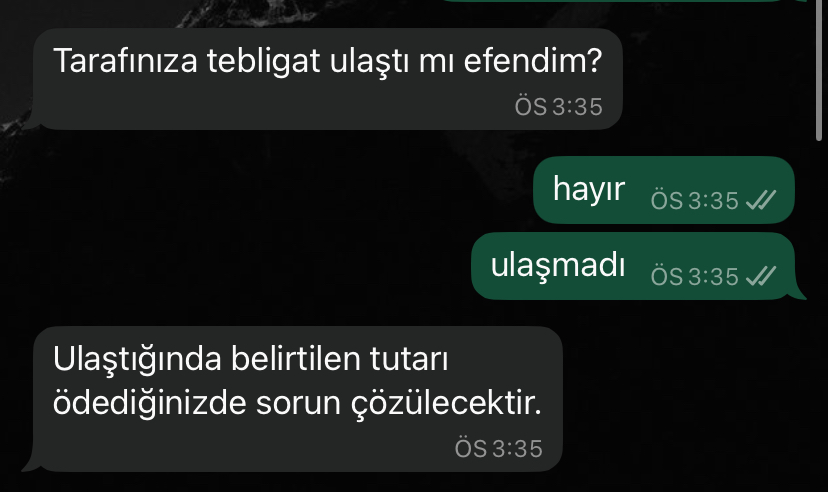Click the word 'tebligat' in first message
The width and height of the screenshot is (828, 492).
[x=264, y=61]
